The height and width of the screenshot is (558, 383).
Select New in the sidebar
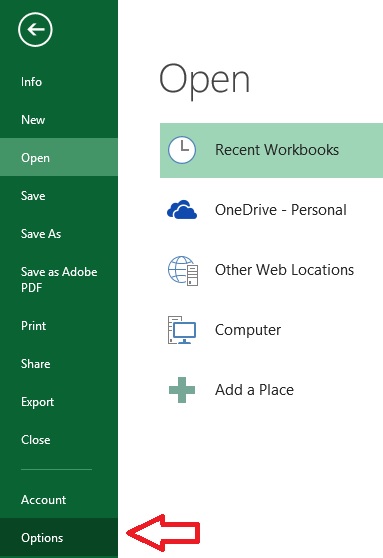[33, 120]
